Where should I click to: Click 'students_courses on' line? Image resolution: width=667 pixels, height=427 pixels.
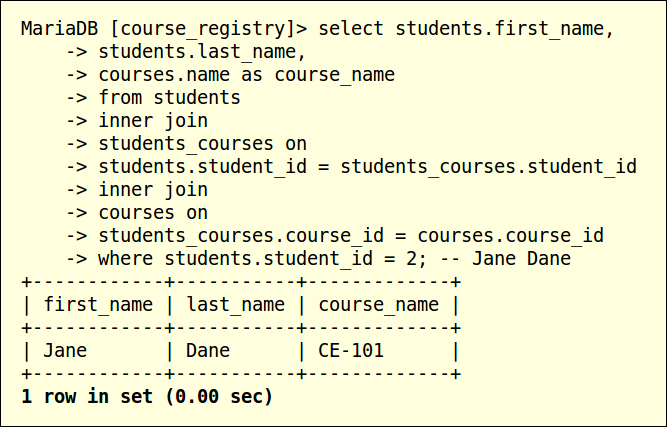202,144
